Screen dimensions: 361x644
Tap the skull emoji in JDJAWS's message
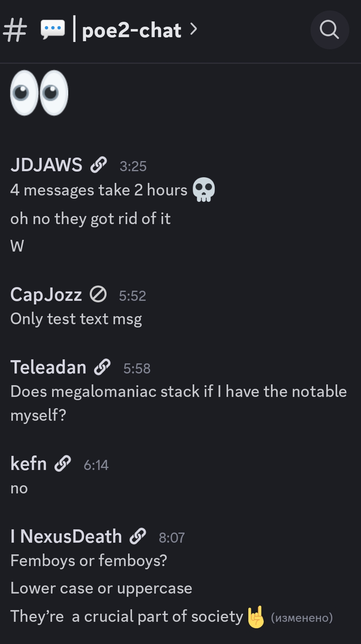204,189
